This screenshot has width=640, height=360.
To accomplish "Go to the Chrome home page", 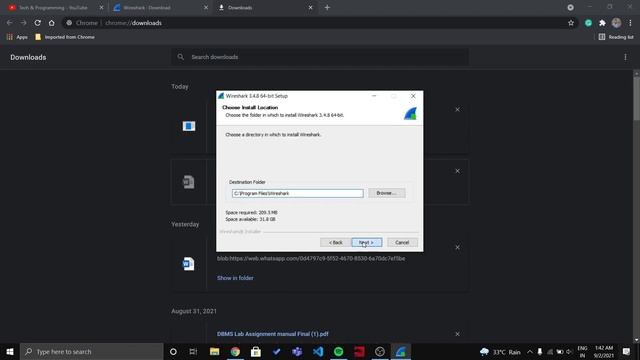I will click(51, 23).
